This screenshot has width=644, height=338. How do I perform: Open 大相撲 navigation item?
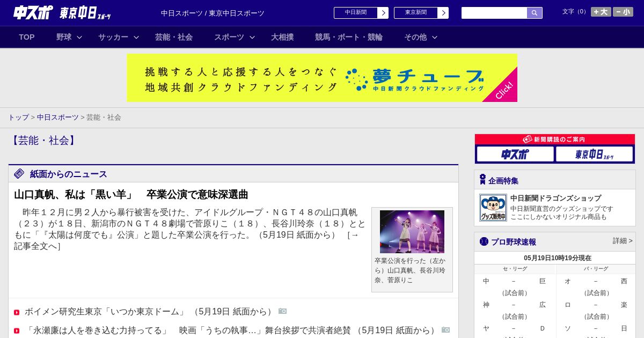pos(282,37)
